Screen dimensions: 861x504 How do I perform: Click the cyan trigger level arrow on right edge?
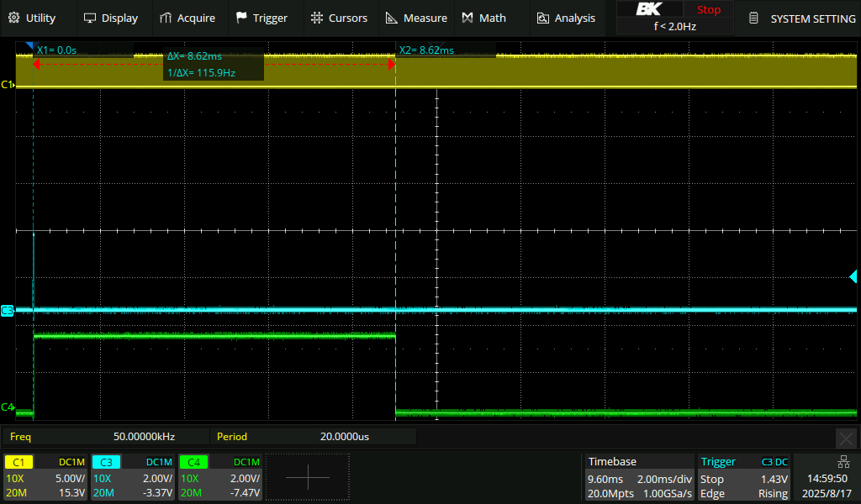(x=853, y=276)
